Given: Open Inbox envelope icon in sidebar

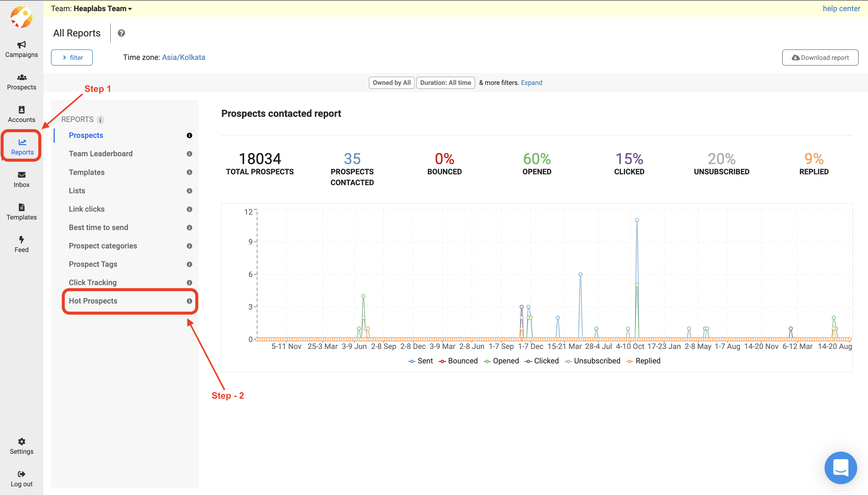Looking at the screenshot, I should click(x=21, y=175).
